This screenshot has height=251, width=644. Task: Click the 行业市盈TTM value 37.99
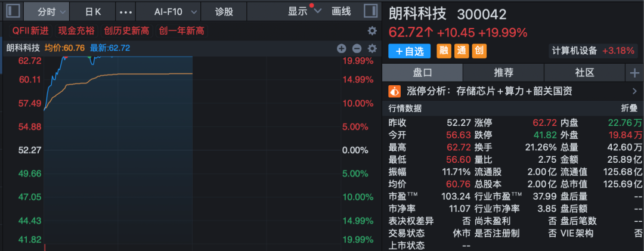coord(545,196)
